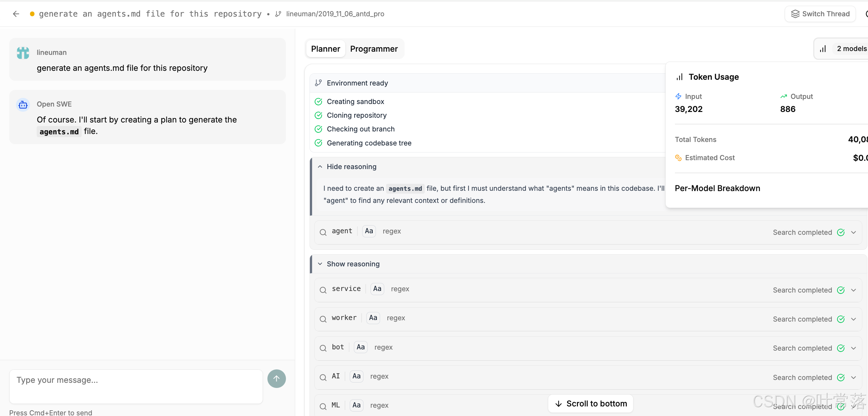
Task: Click the back arrow icon
Action: pyautogui.click(x=16, y=14)
